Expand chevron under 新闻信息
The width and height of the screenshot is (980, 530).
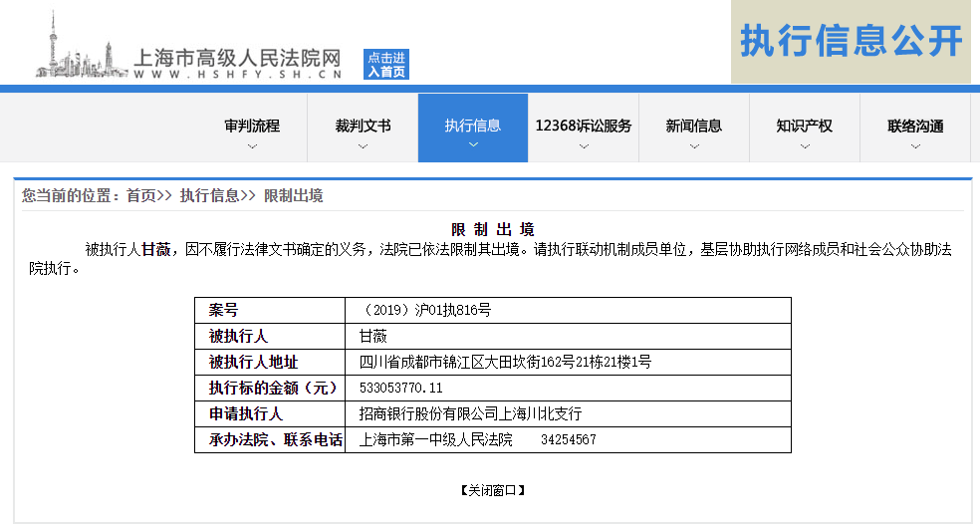click(695, 146)
